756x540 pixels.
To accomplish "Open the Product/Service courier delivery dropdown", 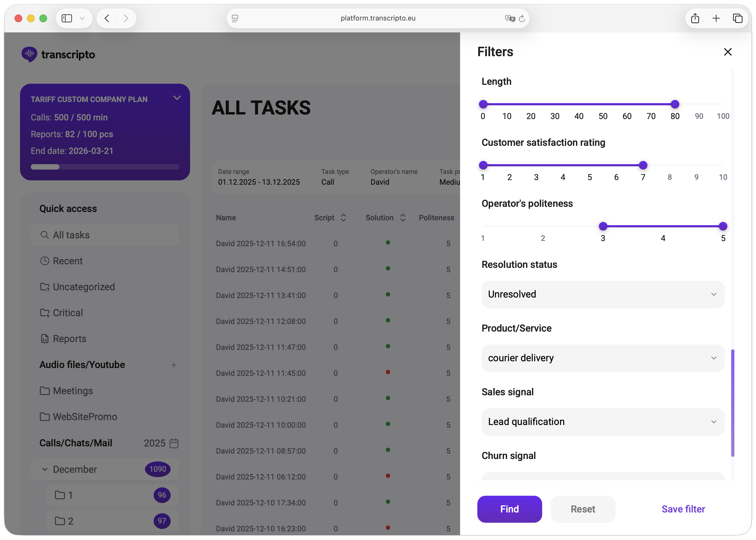I will [x=602, y=358].
